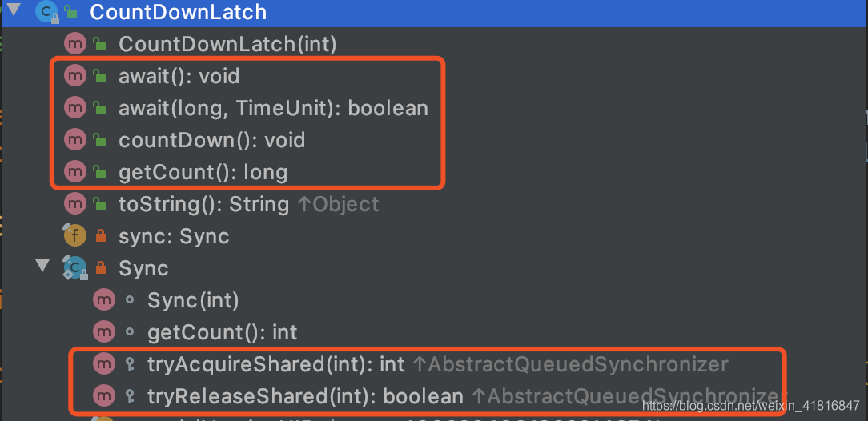
Task: Click method icon beside CountDownLatch(int) constructor
Action: pyautogui.click(x=75, y=44)
